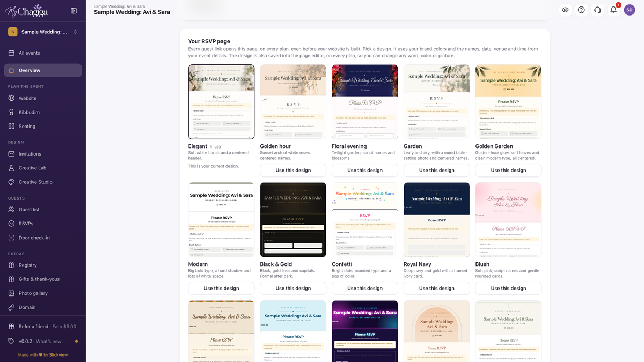644x362 pixels.
Task: Open the preview eye icon
Action: pyautogui.click(x=565, y=10)
